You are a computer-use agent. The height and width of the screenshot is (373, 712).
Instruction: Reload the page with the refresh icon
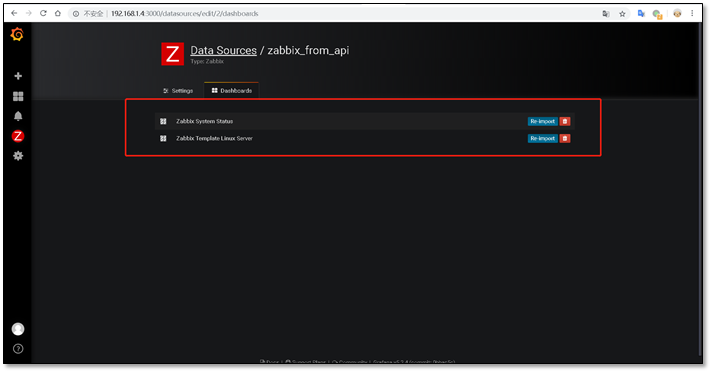point(43,14)
